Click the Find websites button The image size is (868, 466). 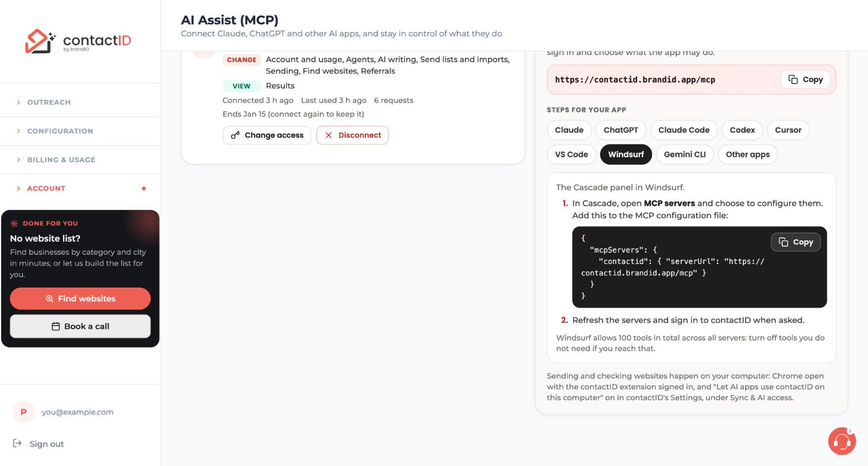[80, 299]
